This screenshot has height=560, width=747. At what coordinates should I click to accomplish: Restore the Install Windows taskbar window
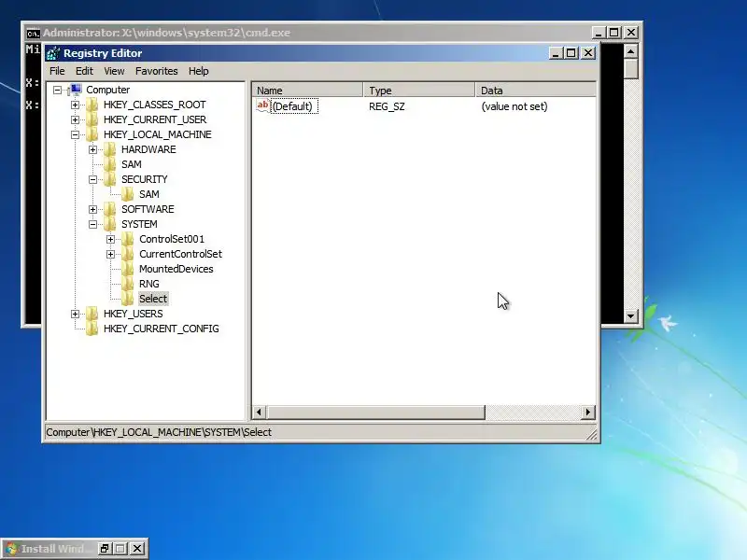(105, 549)
